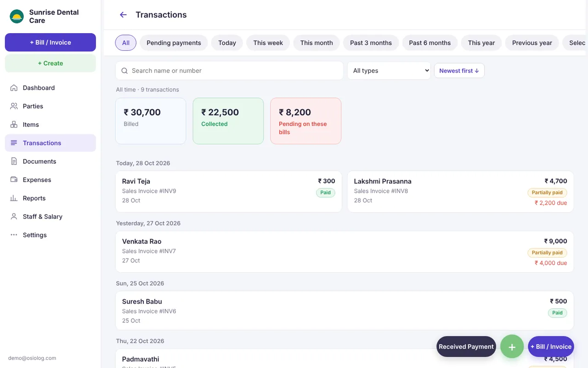Toggle the Newest first sort order
The width and height of the screenshot is (588, 368).
pos(459,70)
